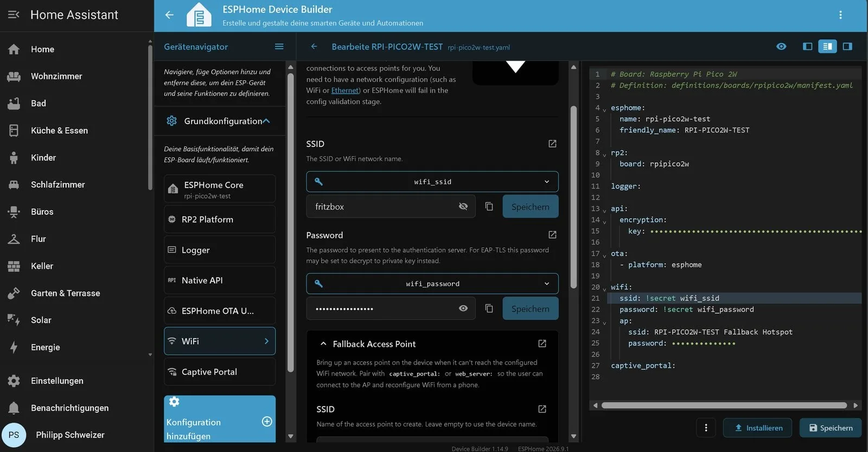Image resolution: width=868 pixels, height=452 pixels.
Task: Open more options beside Installieren
Action: click(x=706, y=428)
